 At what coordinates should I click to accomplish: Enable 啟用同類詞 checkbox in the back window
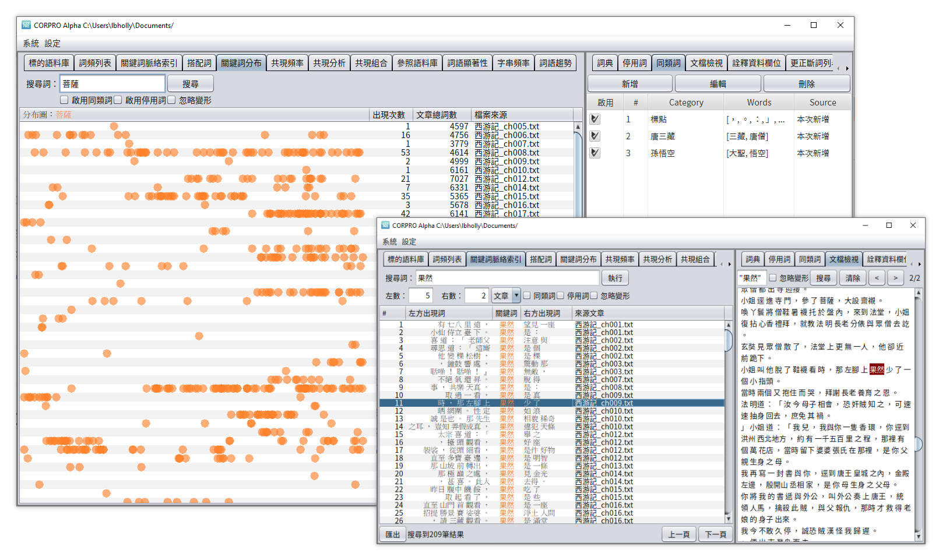point(64,100)
